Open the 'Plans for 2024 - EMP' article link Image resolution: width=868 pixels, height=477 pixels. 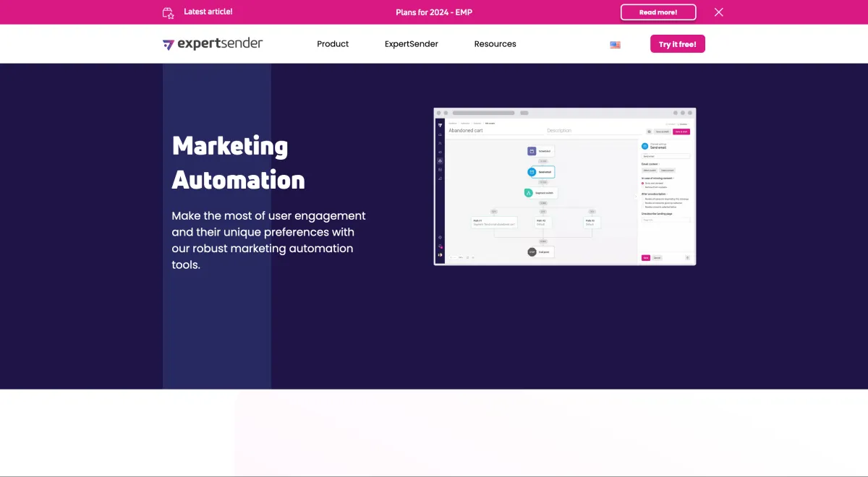pos(434,12)
